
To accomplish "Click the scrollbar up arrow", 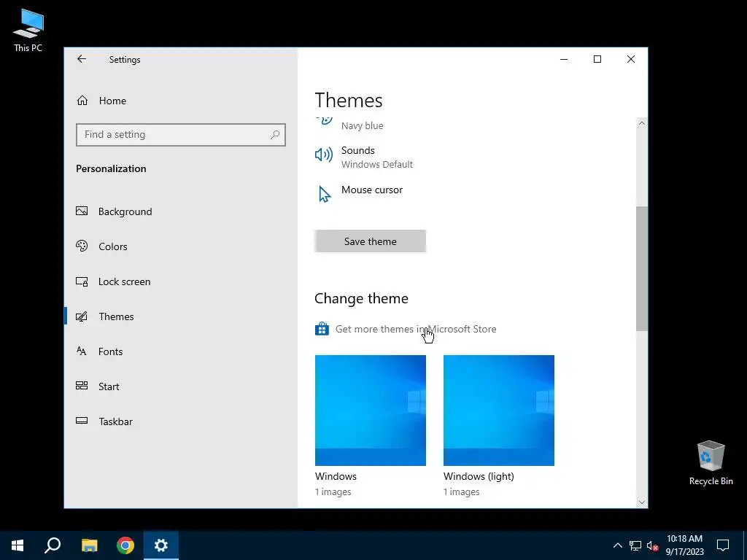I will click(x=642, y=122).
